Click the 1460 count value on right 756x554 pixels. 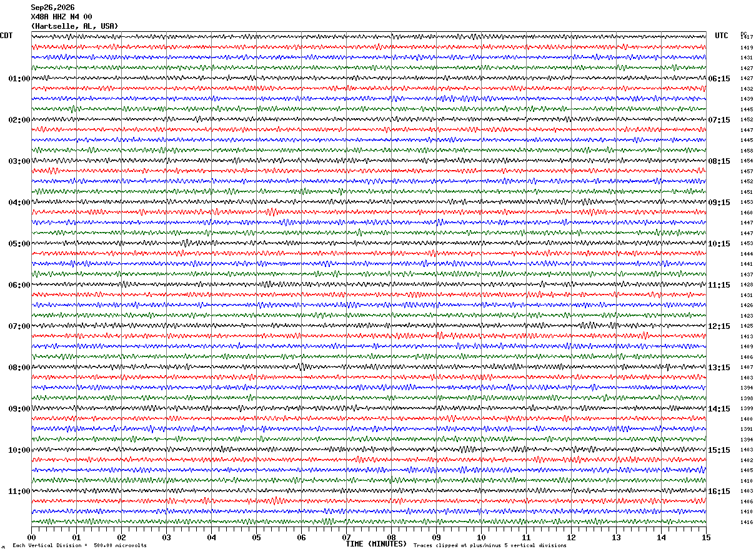(x=747, y=213)
